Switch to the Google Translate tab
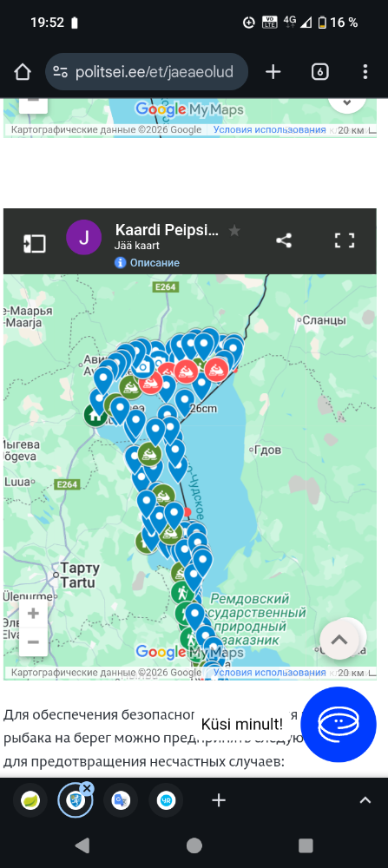Viewport: 388px width, 868px height. coord(121,800)
